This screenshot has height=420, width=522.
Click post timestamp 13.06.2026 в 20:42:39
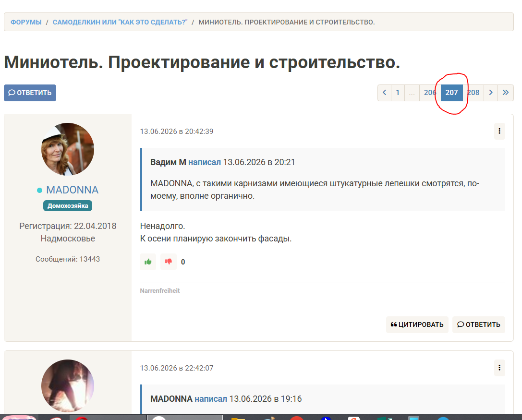[177, 132]
